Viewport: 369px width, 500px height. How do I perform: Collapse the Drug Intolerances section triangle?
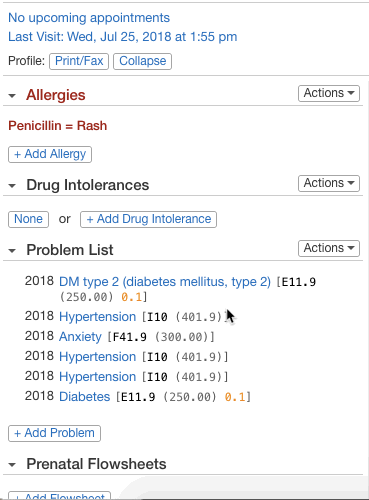coord(12,186)
